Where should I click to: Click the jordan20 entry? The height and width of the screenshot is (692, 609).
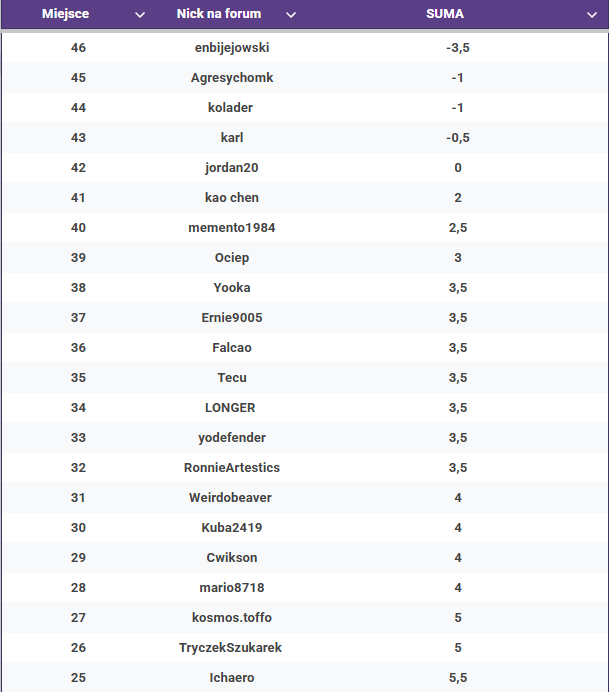pos(232,168)
